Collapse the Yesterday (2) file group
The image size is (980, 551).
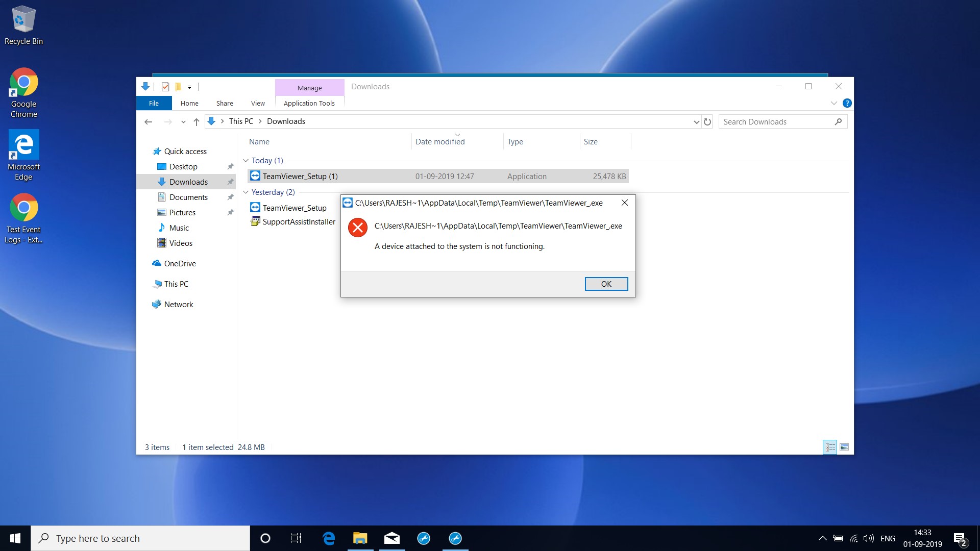tap(246, 192)
